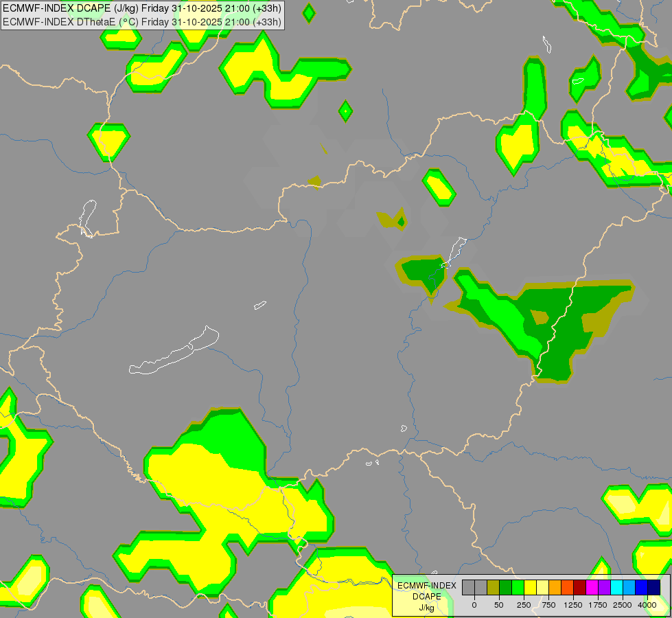Click the long Lake Balaton outline
This screenshot has height=618, width=672.
pyautogui.click(x=174, y=351)
